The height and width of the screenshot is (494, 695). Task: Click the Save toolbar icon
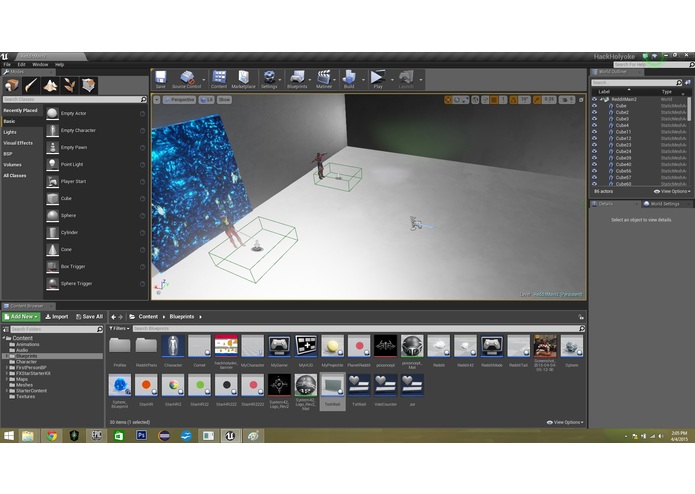[x=160, y=79]
